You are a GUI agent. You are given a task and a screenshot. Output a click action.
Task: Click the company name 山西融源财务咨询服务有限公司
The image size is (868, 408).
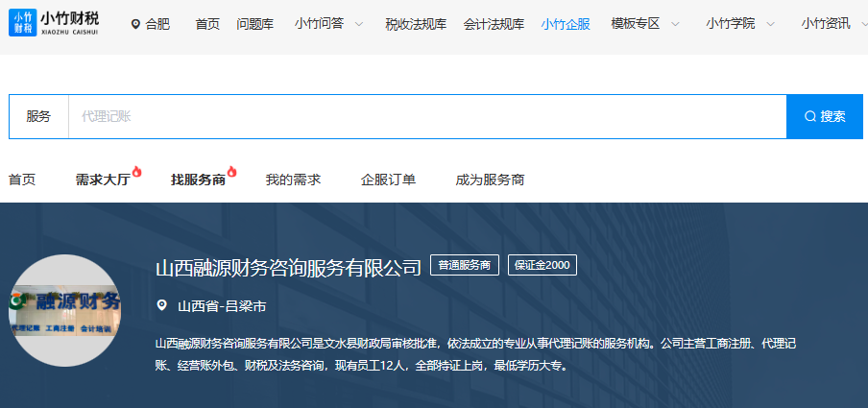pyautogui.click(x=288, y=268)
